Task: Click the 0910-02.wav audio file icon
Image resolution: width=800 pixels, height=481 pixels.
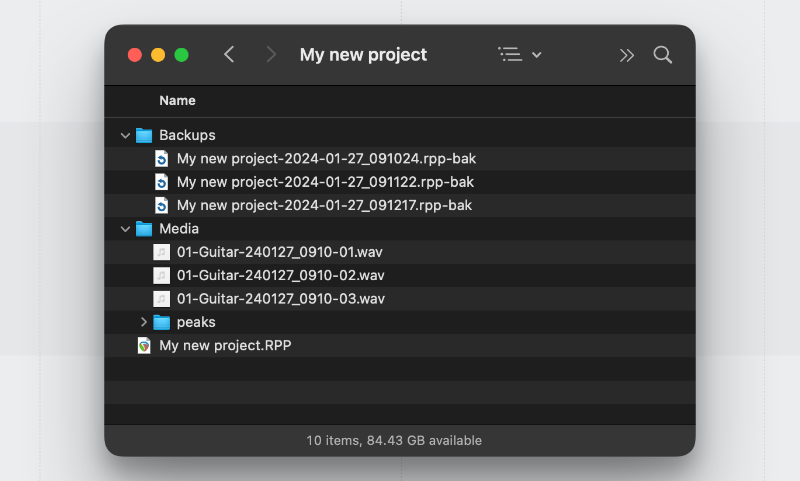Action: point(161,275)
